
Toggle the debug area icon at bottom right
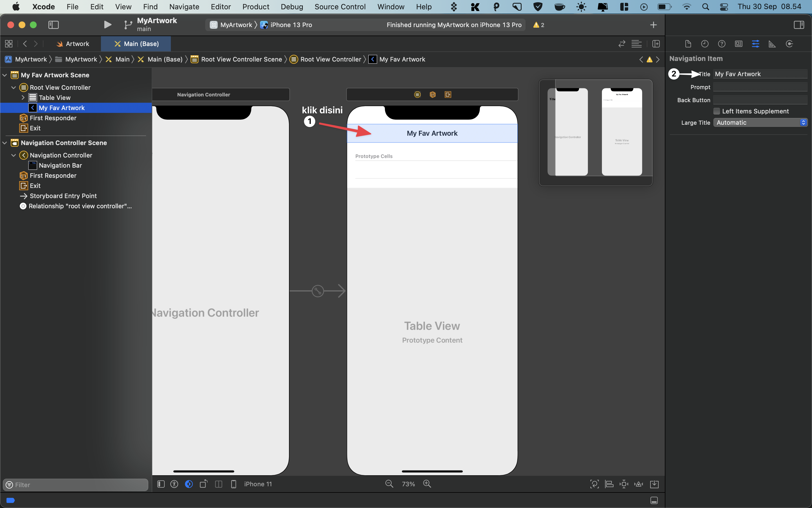click(x=654, y=500)
